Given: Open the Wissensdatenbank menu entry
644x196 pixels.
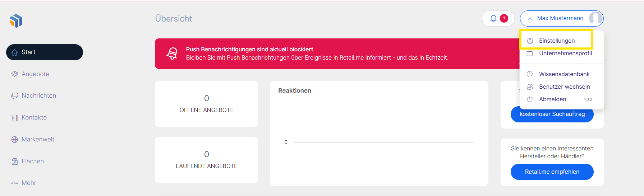Looking at the screenshot, I should [x=564, y=74].
